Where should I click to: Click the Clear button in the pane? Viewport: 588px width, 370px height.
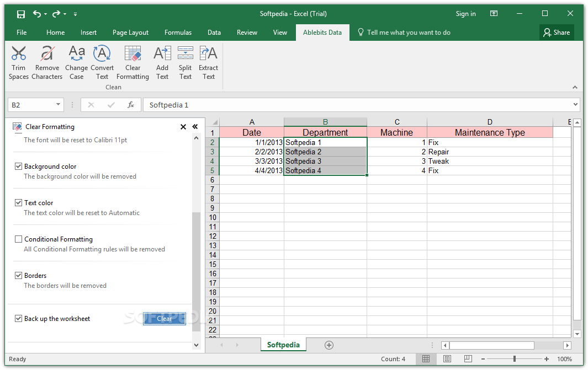click(x=164, y=319)
